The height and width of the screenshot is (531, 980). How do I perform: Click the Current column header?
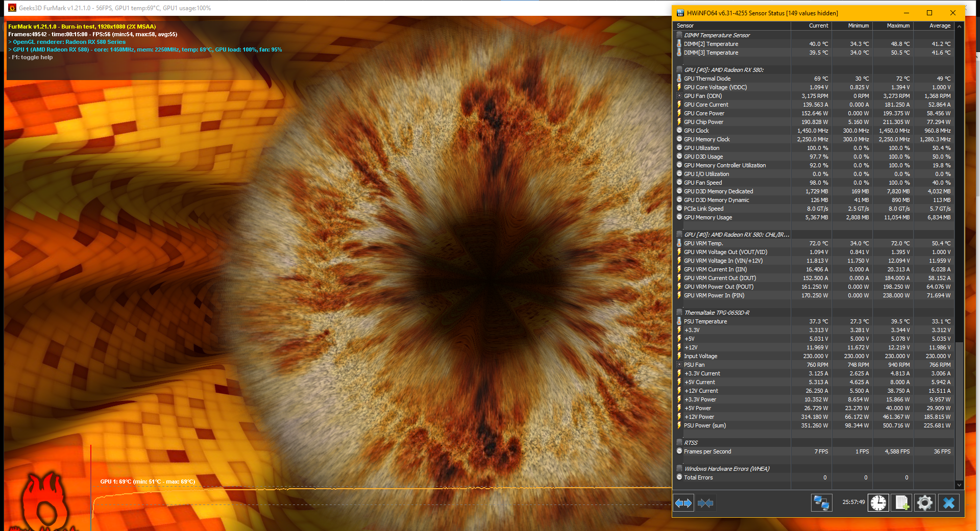click(x=811, y=26)
